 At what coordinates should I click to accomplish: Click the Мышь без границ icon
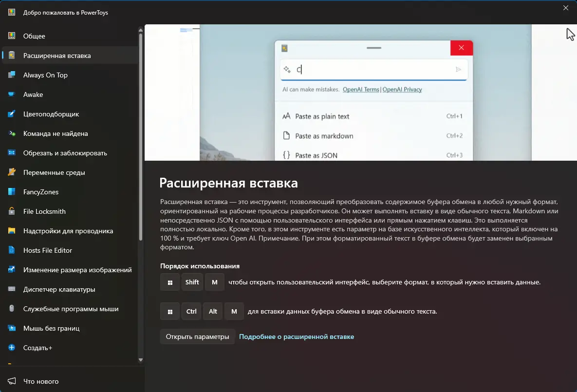12,328
